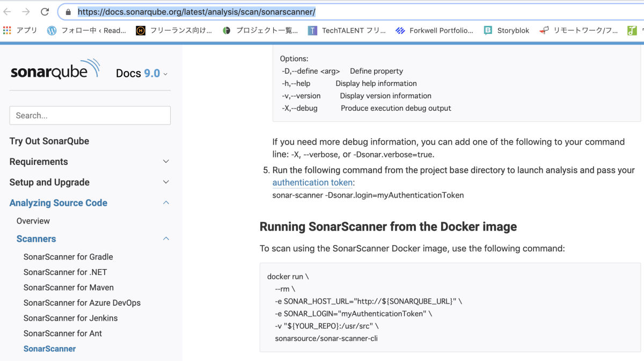Open SonarScanner for Azure DevOps page
The width and height of the screenshot is (644, 361).
(82, 302)
